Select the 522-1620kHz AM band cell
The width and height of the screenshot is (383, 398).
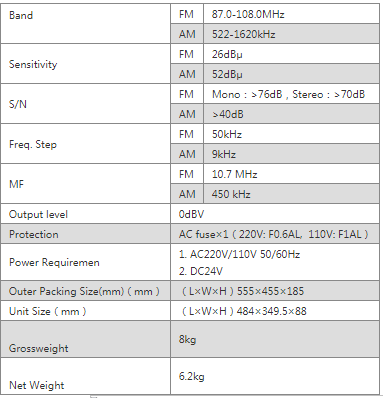(x=291, y=34)
